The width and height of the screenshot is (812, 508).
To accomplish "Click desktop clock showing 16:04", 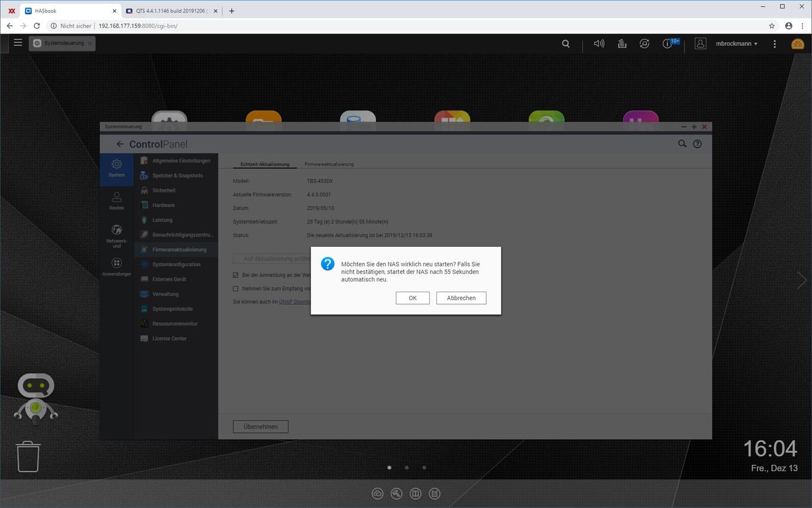I will pos(770,448).
